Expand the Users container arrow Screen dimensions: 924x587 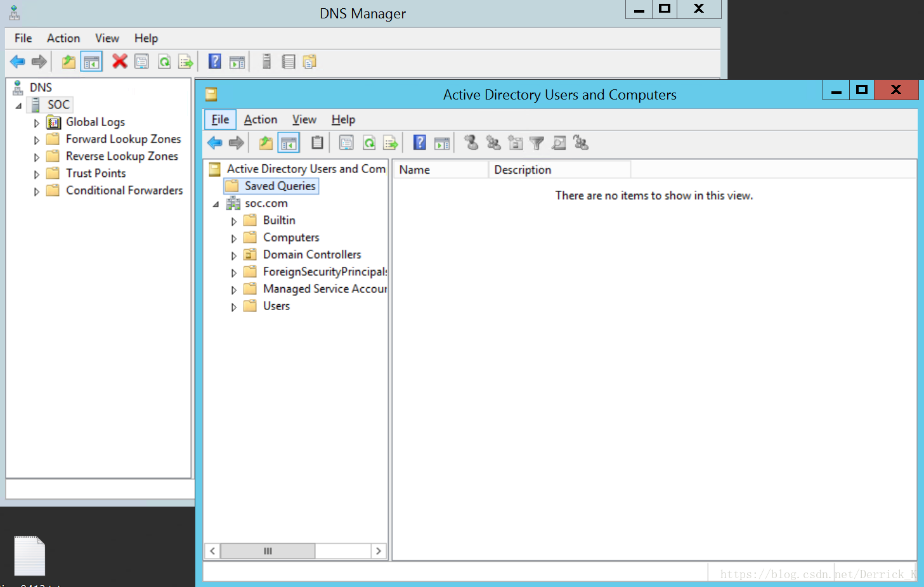click(234, 307)
